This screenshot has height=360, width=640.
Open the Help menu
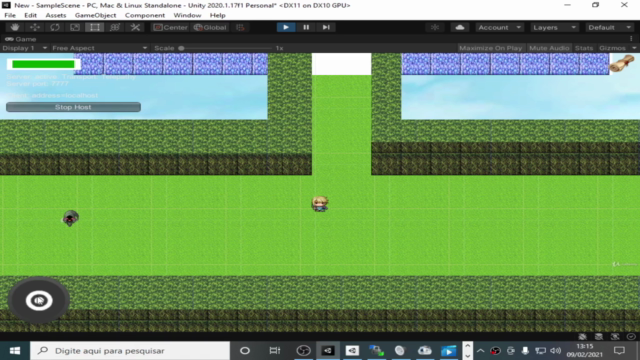218,15
